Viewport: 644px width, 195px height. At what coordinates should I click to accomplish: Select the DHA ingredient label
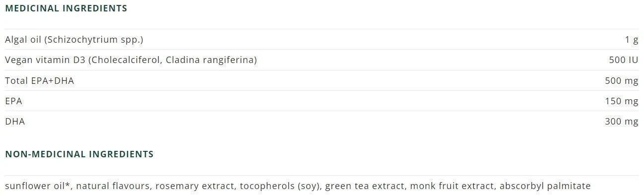[15, 122]
